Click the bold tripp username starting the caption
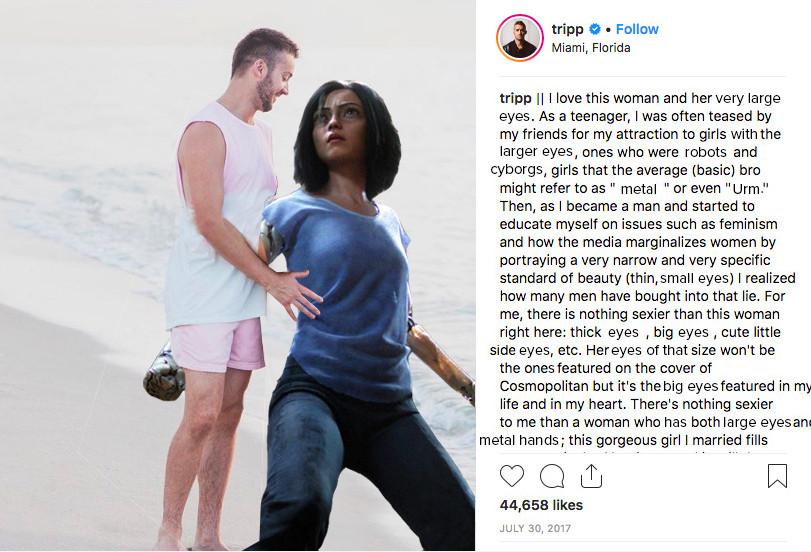Screen dimensions: 811x552 tap(515, 98)
